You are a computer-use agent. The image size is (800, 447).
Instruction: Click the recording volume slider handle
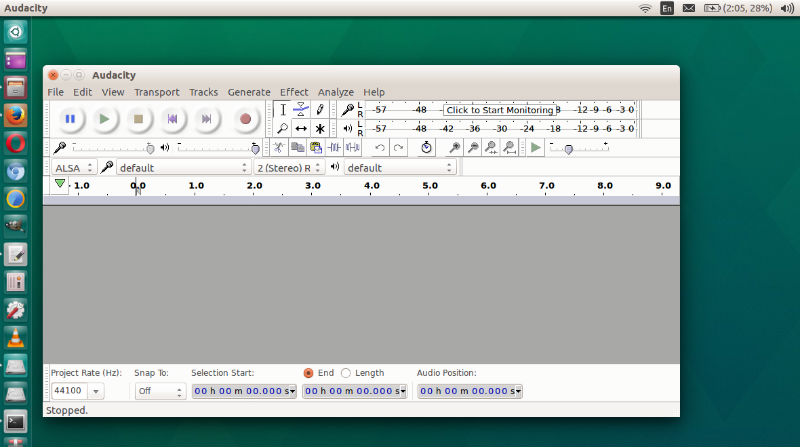(x=150, y=148)
